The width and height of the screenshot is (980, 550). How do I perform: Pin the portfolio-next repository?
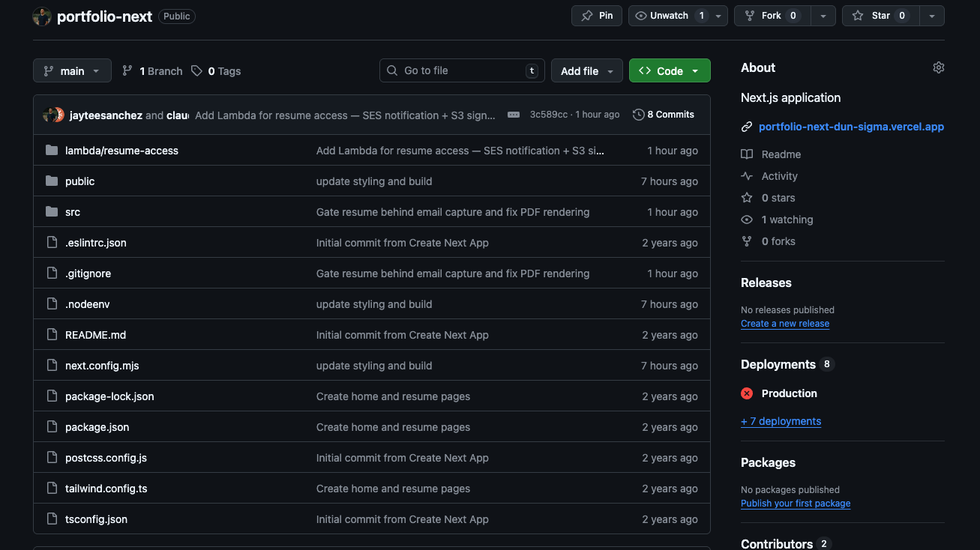(597, 16)
